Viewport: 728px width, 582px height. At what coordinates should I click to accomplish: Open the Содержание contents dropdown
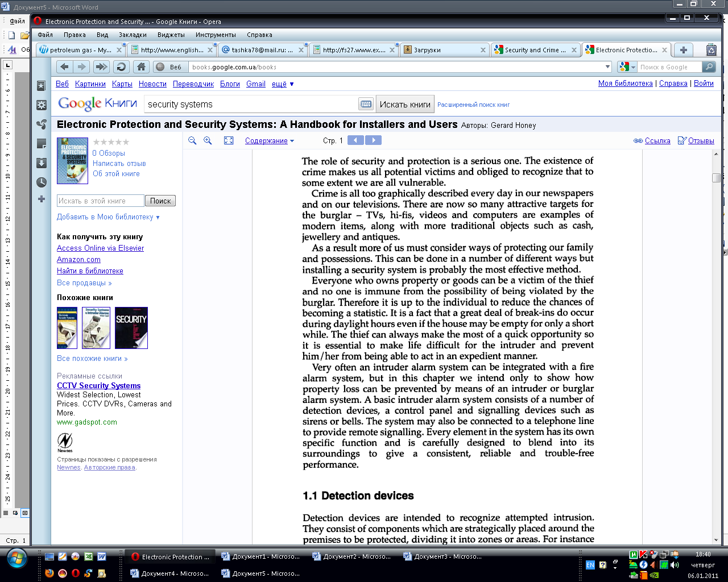[x=270, y=140]
